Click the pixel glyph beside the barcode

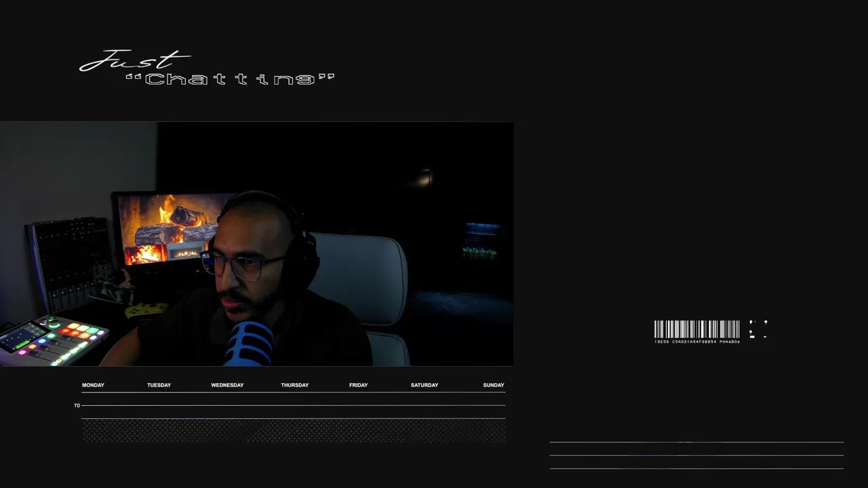click(x=758, y=329)
